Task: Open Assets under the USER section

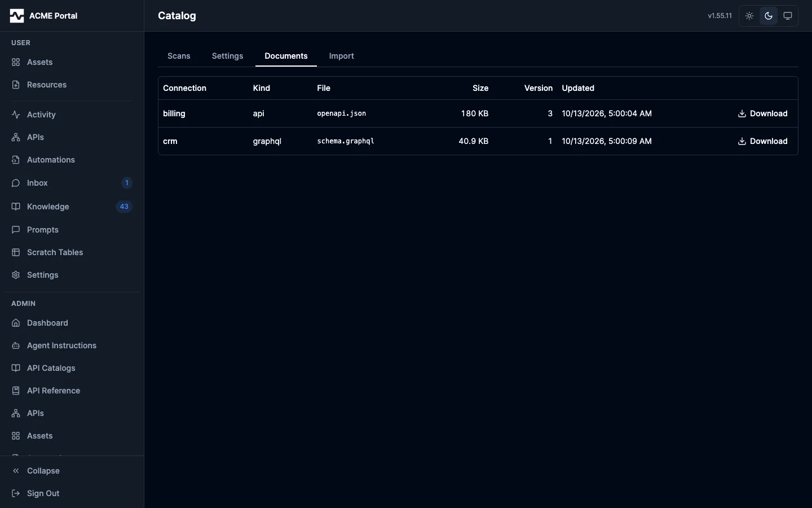Action: tap(72, 62)
